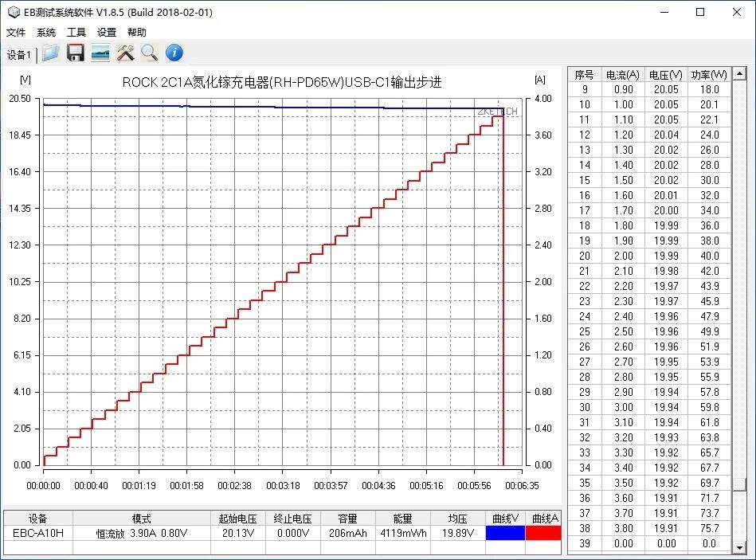Click the [A] axis unit label
The width and height of the screenshot is (756, 560).
540,80
